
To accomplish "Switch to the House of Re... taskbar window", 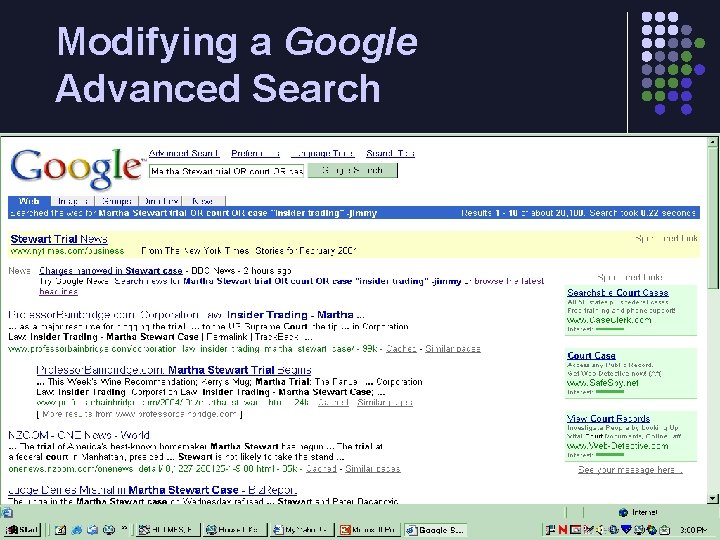I will tap(235, 529).
